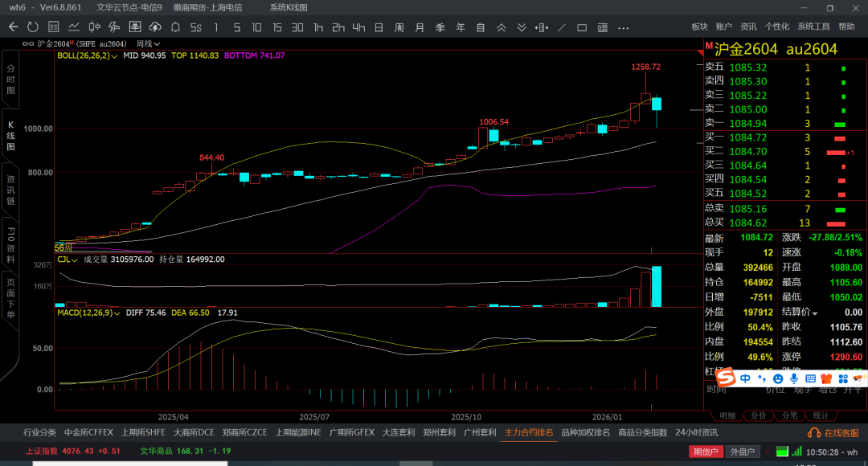Screen dimensions: 868x466
Task: Open the 系统工具 menu
Action: [813, 27]
